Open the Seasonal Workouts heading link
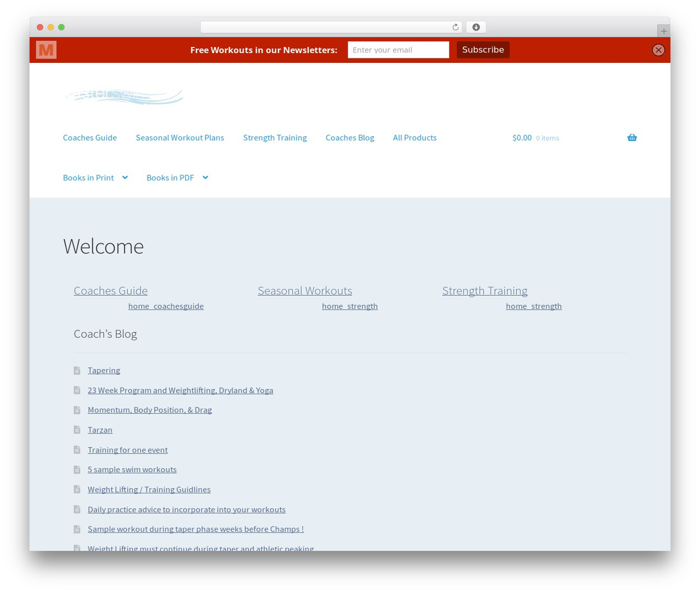This screenshot has height=593, width=700. point(305,290)
